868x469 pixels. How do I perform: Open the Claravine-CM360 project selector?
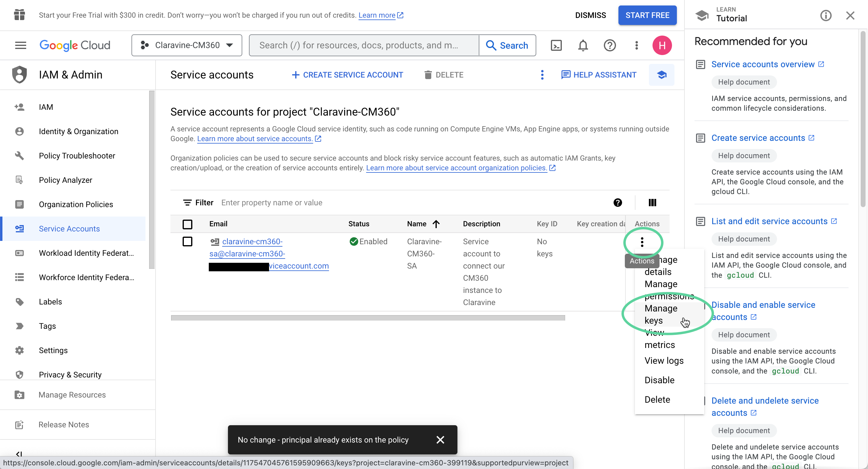pos(186,45)
